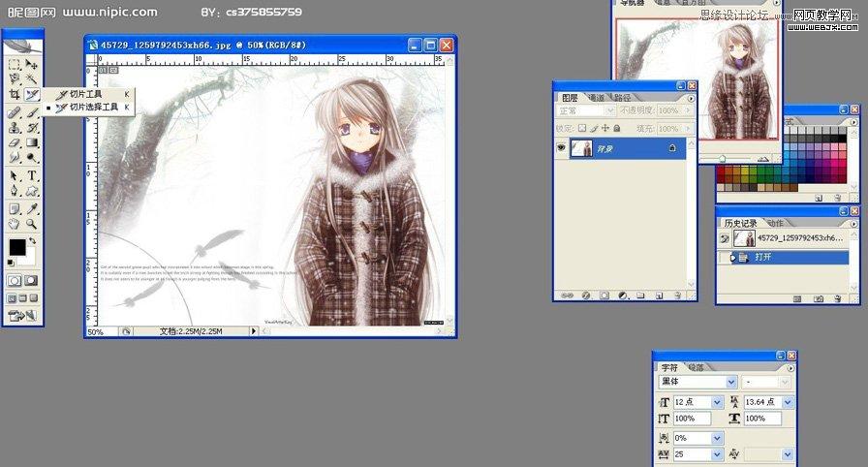The width and height of the screenshot is (868, 467).
Task: Open font size 12 点 dropdown
Action: (x=718, y=402)
